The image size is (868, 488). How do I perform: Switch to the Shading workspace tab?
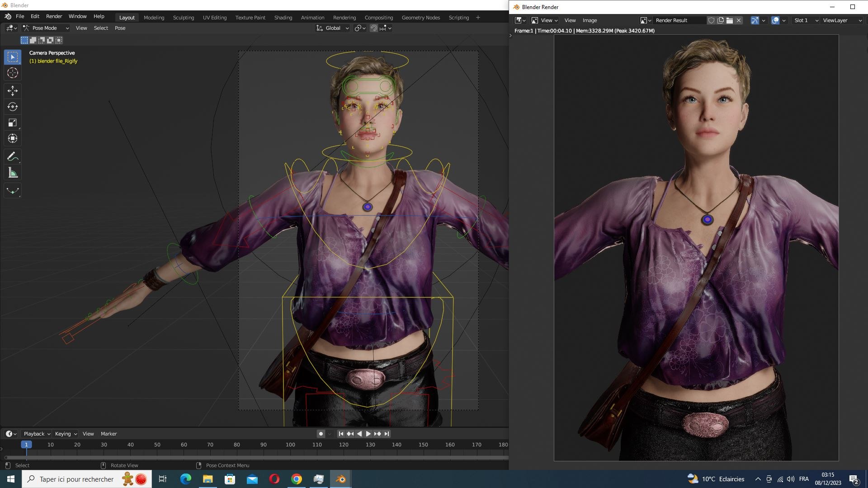[x=283, y=18]
